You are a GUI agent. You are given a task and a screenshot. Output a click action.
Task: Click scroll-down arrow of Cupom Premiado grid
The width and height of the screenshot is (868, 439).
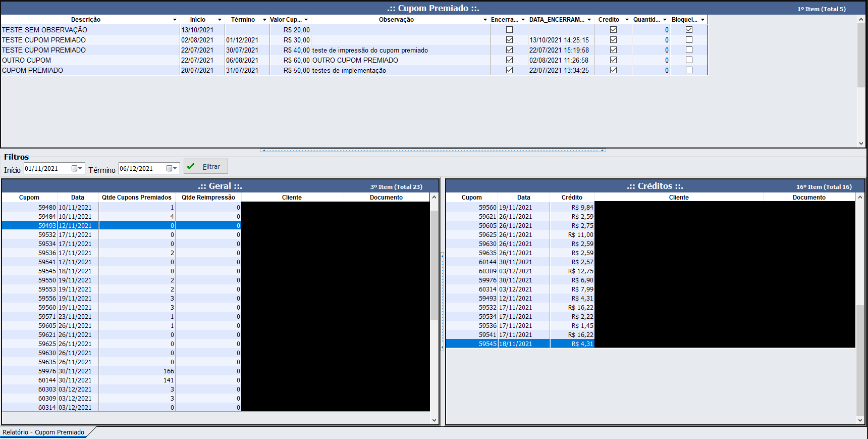pyautogui.click(x=861, y=143)
